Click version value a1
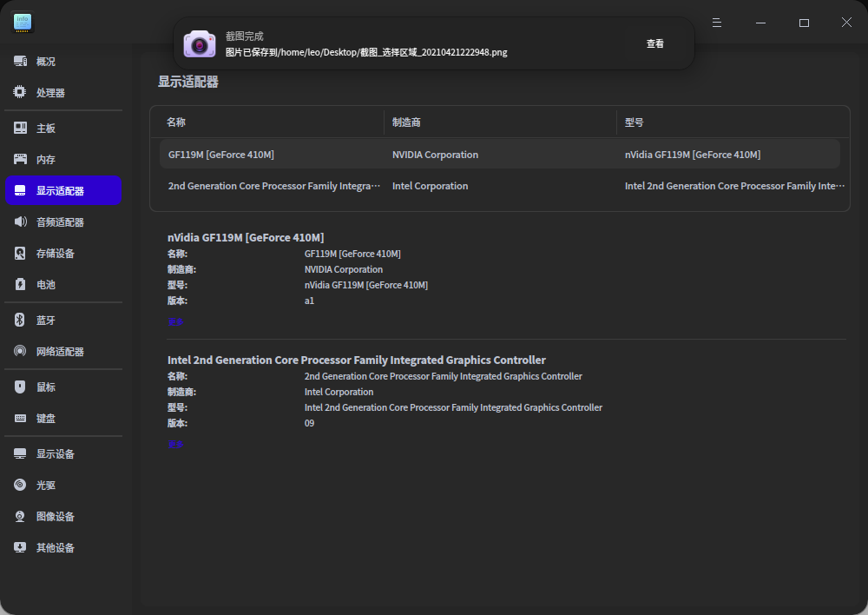 click(310, 301)
